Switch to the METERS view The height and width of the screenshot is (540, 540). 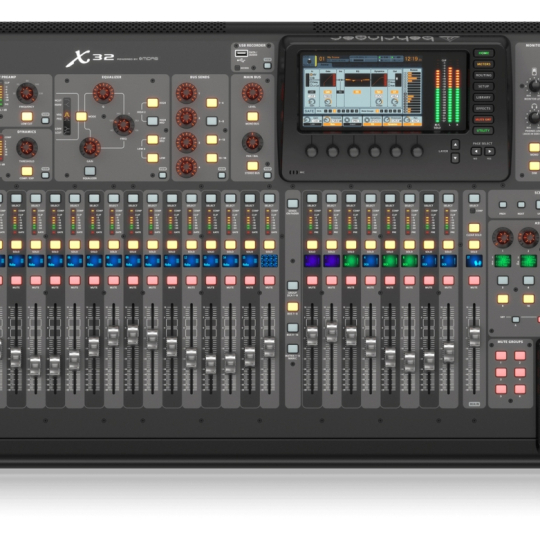484,64
